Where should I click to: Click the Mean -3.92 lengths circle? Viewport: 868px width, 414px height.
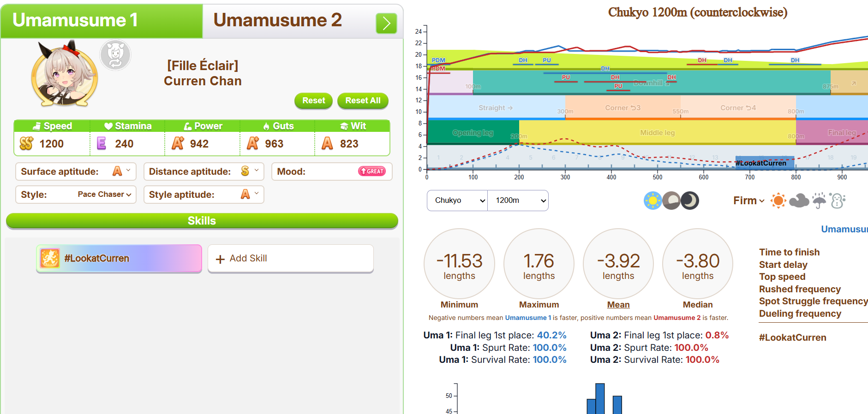point(618,264)
